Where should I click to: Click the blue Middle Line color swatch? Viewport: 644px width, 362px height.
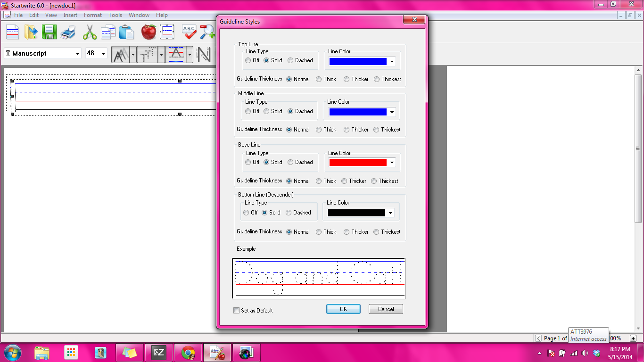pos(358,112)
